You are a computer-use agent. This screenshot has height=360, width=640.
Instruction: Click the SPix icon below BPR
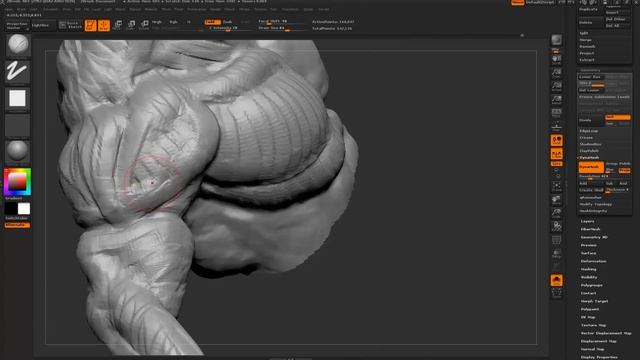pyautogui.click(x=556, y=51)
